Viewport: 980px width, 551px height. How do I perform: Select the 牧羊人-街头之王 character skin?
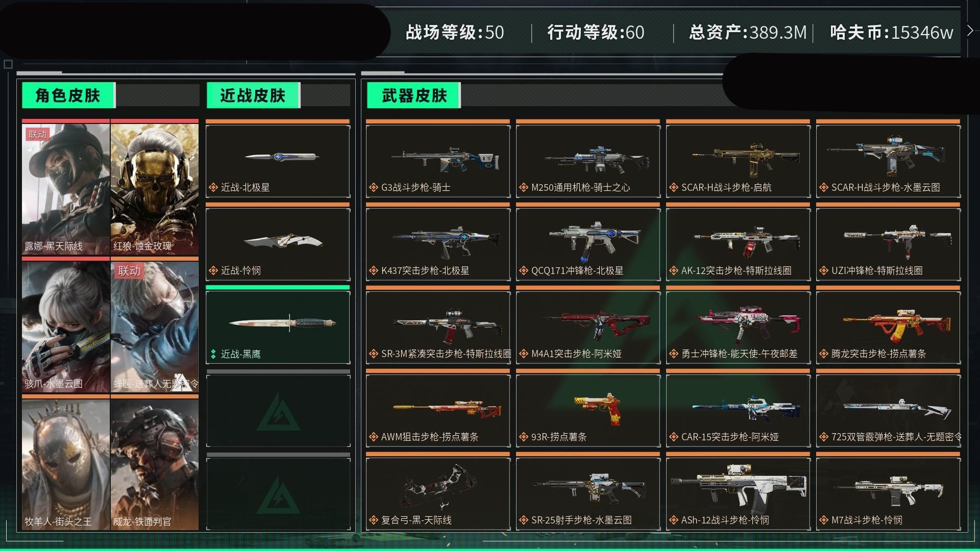66,464
